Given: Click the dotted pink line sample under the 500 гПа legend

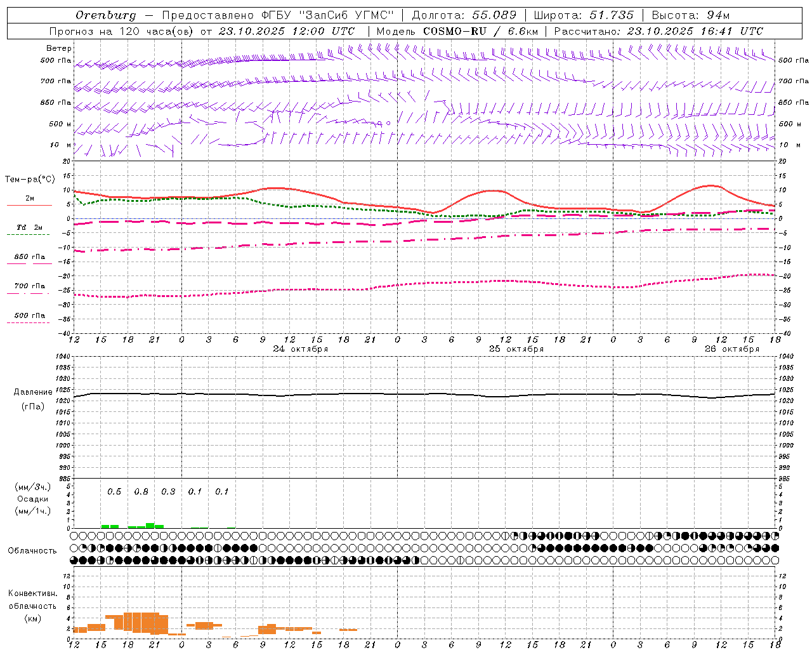Looking at the screenshot, I should pyautogui.click(x=28, y=322).
